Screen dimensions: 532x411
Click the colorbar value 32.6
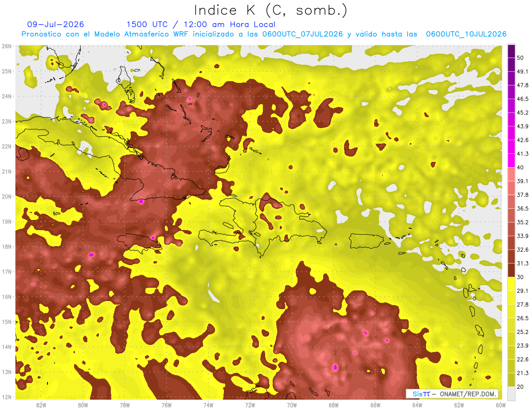[x=523, y=250]
